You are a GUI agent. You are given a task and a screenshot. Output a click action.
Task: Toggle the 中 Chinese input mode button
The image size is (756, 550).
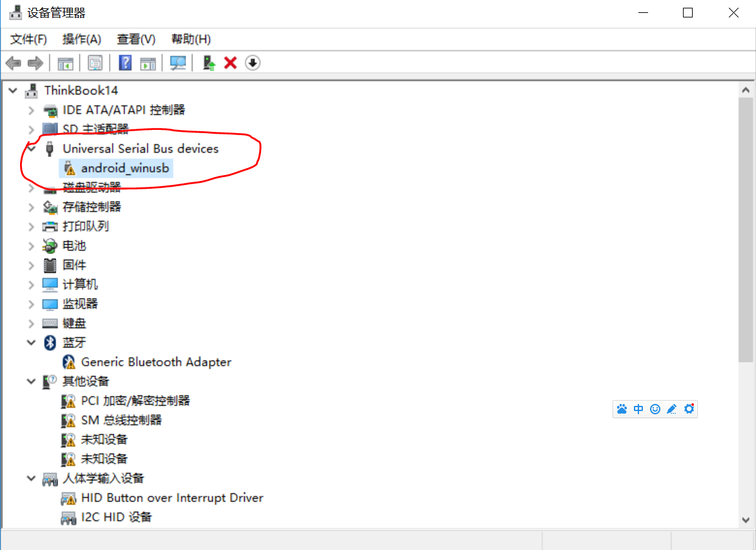[638, 409]
